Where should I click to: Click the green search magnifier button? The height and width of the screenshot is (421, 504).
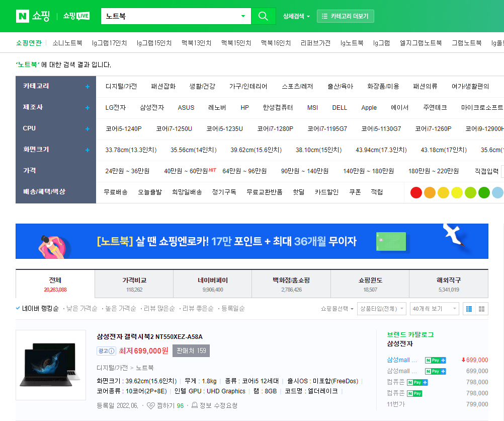coord(263,16)
